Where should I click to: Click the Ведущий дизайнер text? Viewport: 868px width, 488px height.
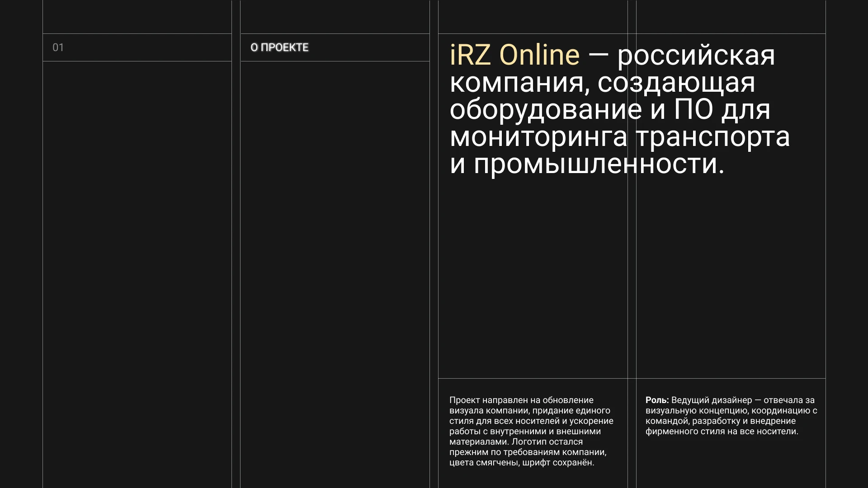pyautogui.click(x=712, y=400)
